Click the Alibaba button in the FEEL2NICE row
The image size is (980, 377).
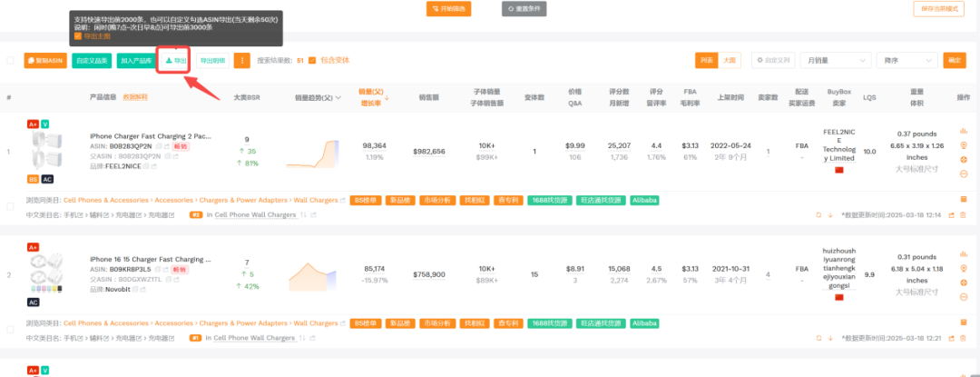click(645, 201)
